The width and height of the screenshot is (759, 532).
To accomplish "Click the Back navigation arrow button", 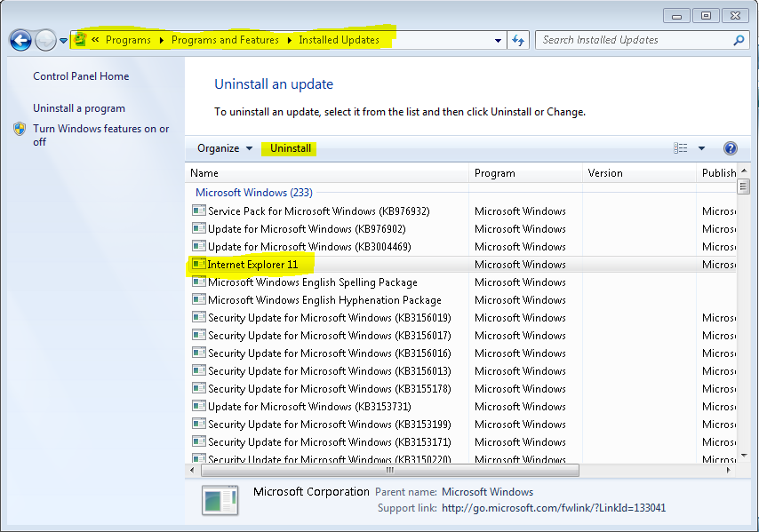I will pyautogui.click(x=20, y=40).
